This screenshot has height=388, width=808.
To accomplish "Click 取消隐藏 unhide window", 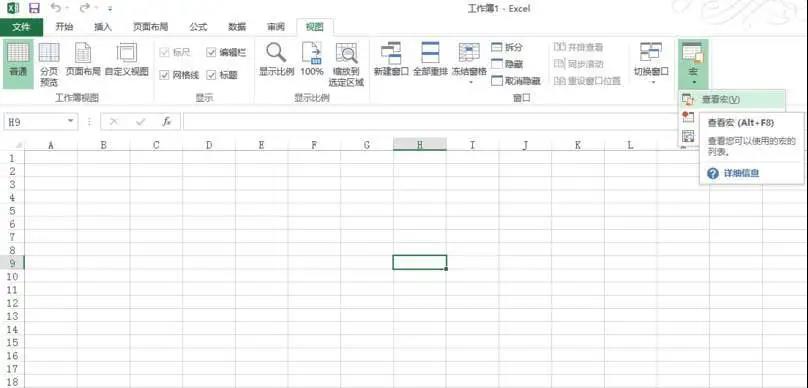I will point(516,81).
